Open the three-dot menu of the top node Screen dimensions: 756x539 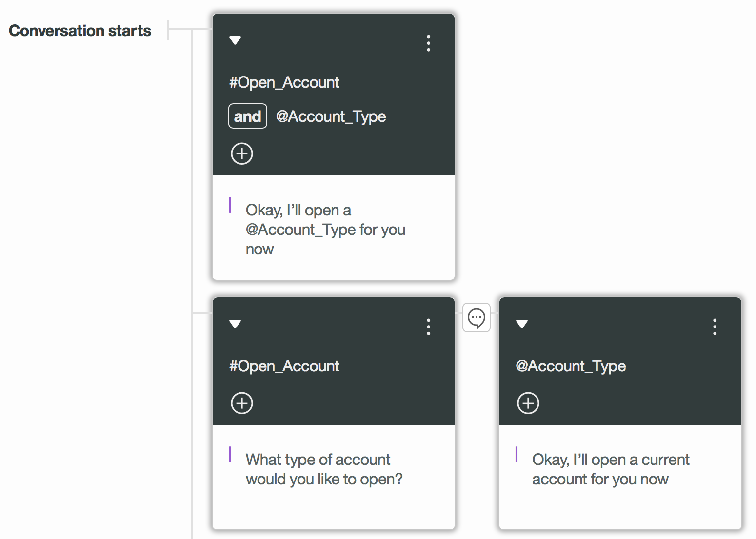pyautogui.click(x=428, y=43)
